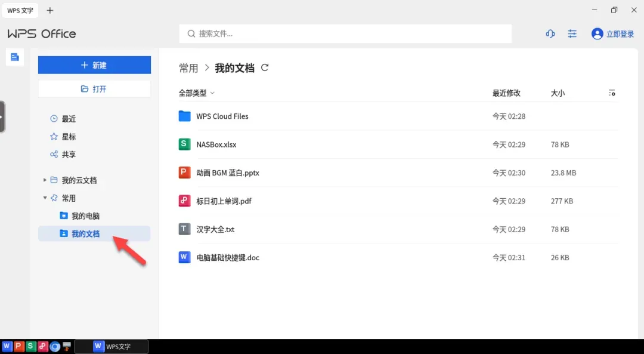644x354 pixels.
Task: Open the customer support headset icon
Action: pyautogui.click(x=550, y=33)
